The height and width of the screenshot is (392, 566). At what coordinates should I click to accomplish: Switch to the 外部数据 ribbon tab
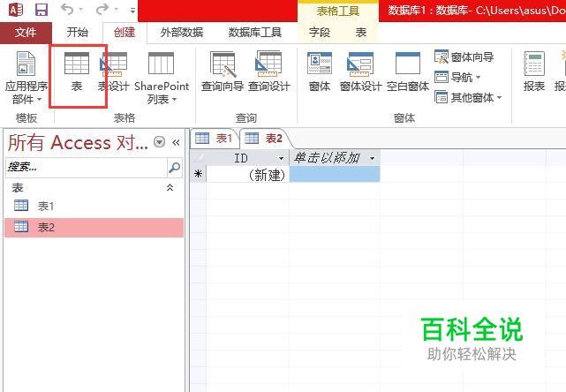(182, 33)
